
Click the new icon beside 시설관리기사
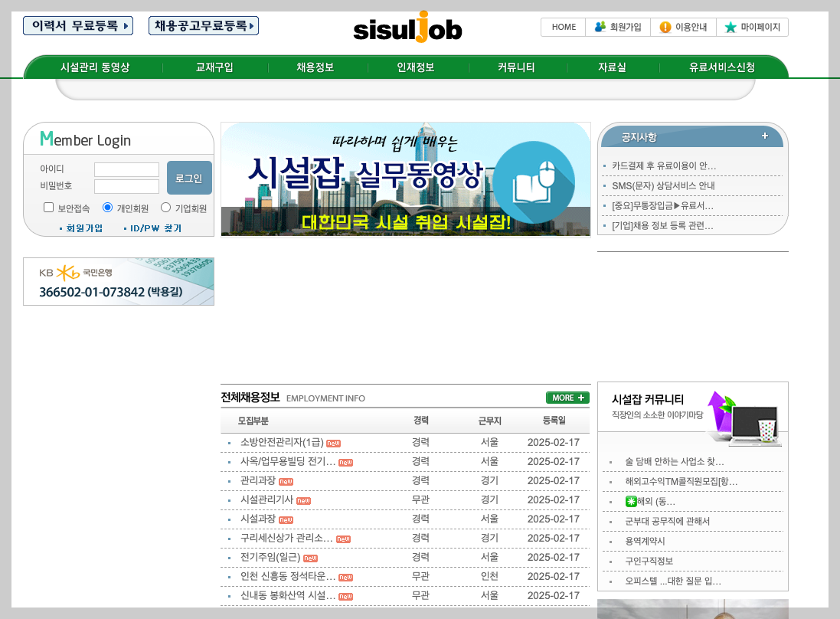tap(304, 500)
